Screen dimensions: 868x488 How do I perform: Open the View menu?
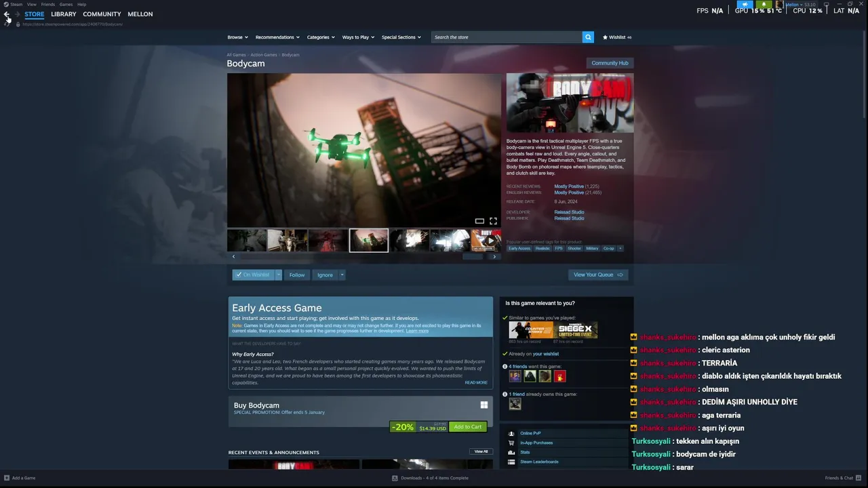(x=31, y=4)
